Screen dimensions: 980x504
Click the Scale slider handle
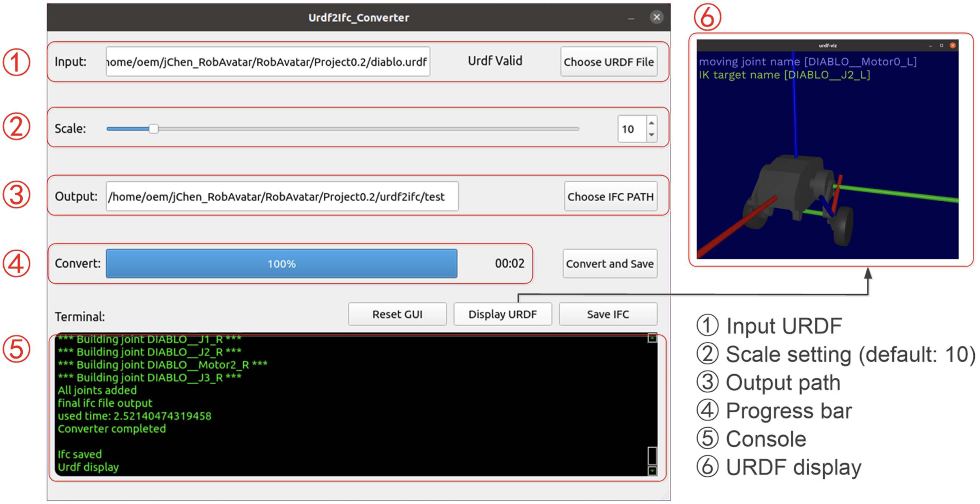[153, 129]
